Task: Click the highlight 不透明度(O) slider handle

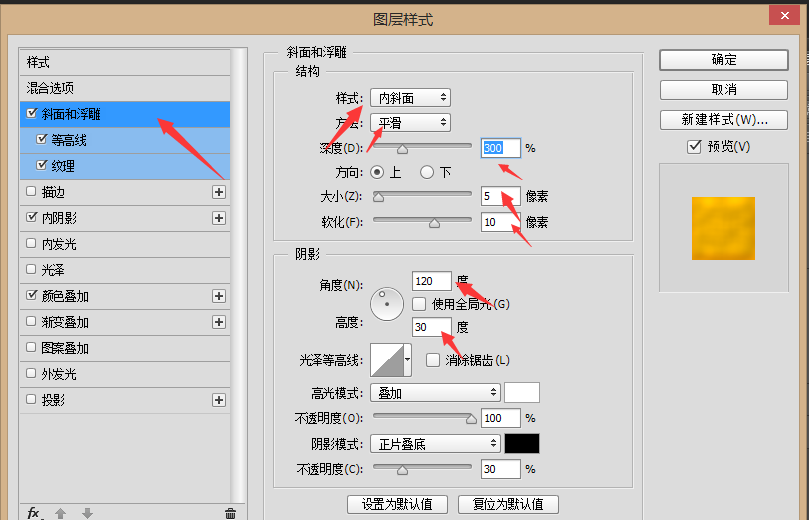Action: tap(471, 419)
